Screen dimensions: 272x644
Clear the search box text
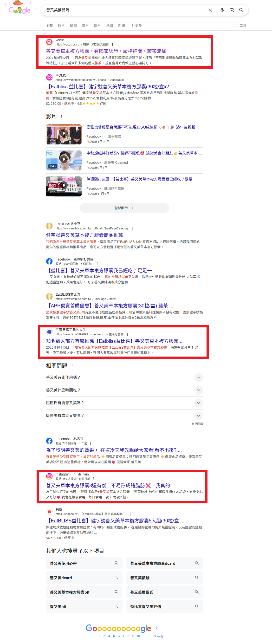[210, 10]
